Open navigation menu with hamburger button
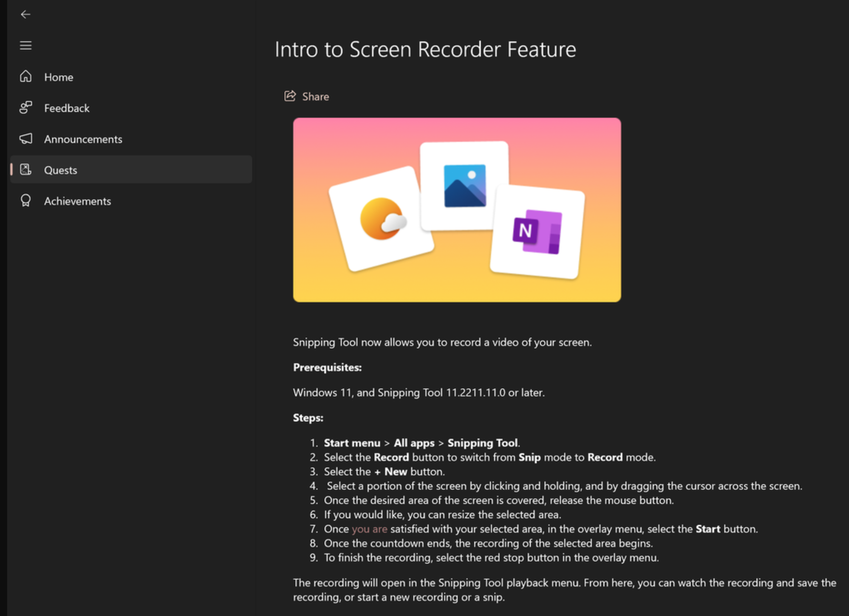The width and height of the screenshot is (849, 616). click(25, 45)
